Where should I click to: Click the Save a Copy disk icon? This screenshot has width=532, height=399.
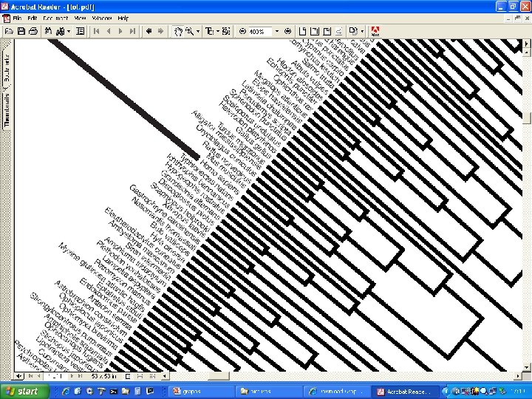coord(21,32)
